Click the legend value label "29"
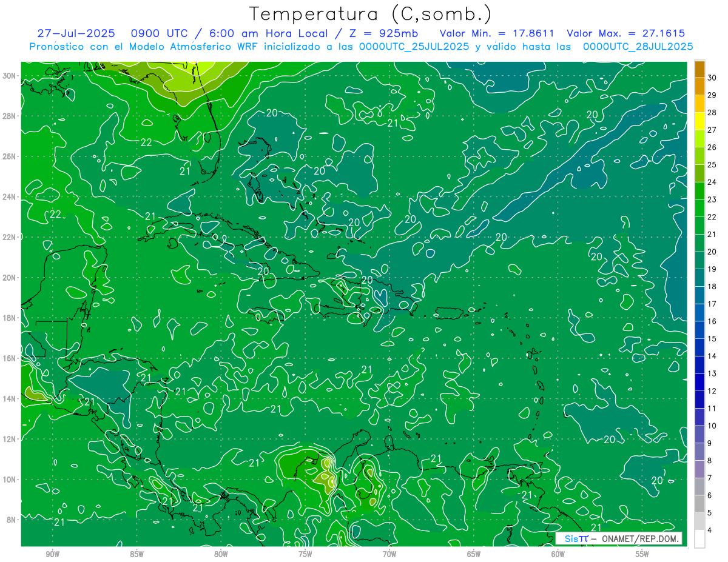The image size is (728, 562). [712, 95]
